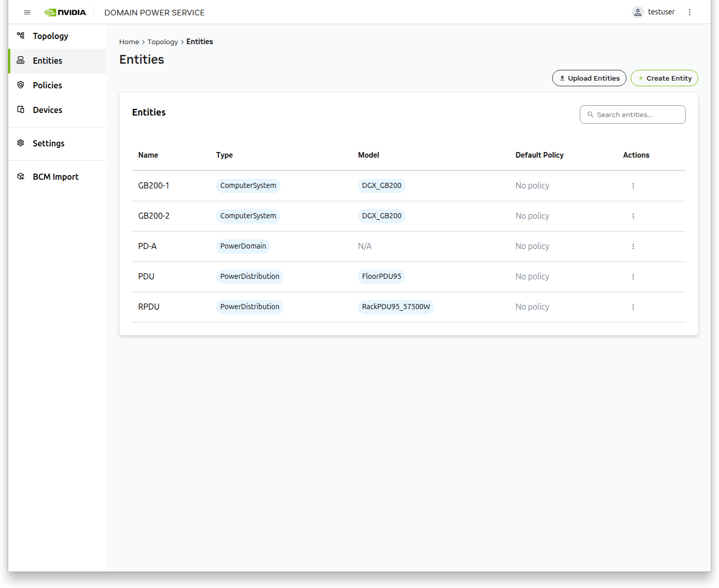Image resolution: width=719 pixels, height=588 pixels.
Task: Click the FloorPDU95 model tag
Action: (382, 276)
